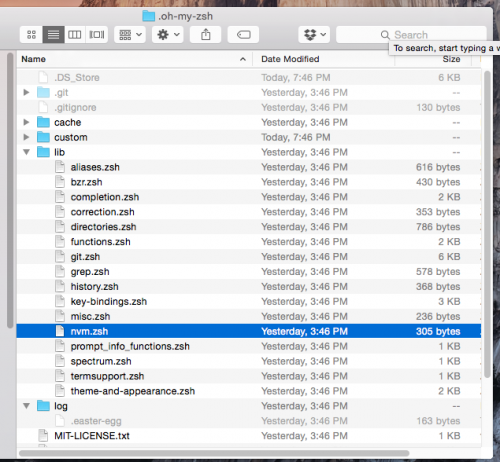Select the .oh-my-zsh title folder icon
The height and width of the screenshot is (462, 500).
(x=149, y=16)
